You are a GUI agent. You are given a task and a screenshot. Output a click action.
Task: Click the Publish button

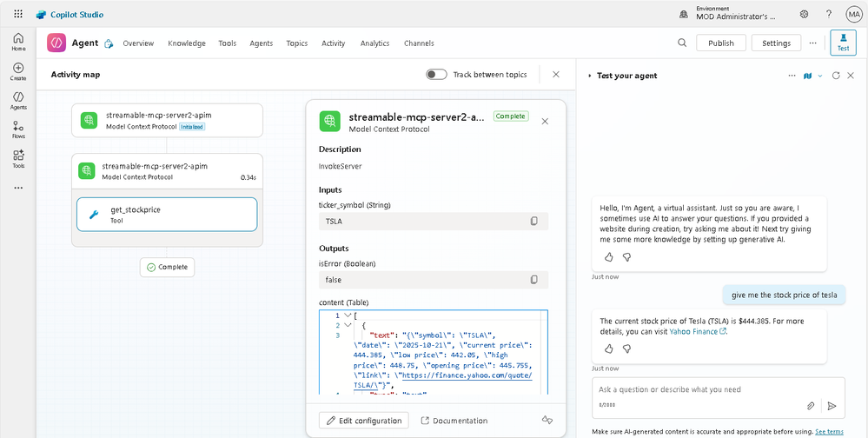coord(721,43)
